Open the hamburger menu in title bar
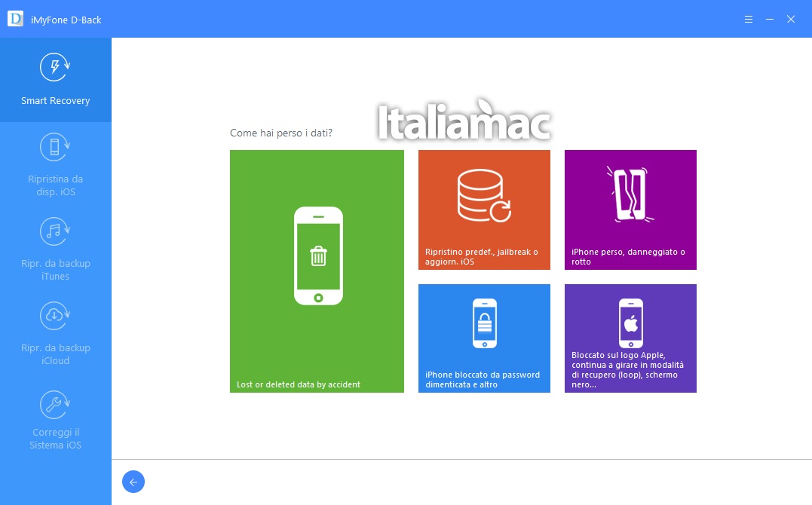Screen dimensions: 812x505 749,19
